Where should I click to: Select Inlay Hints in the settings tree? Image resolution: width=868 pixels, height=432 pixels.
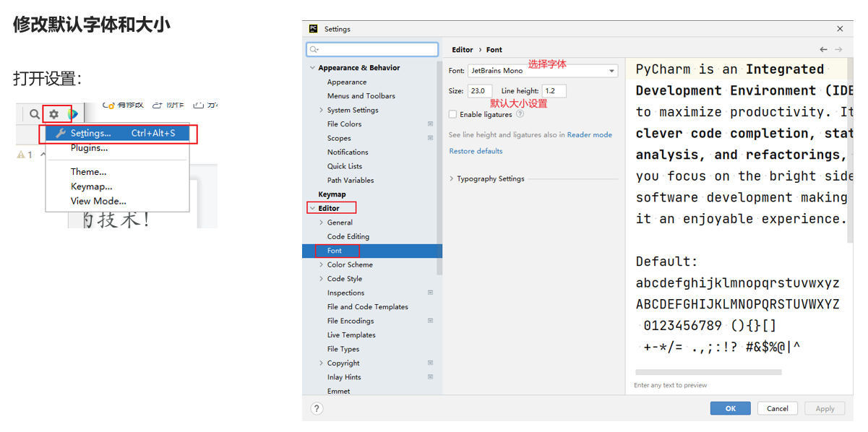344,378
